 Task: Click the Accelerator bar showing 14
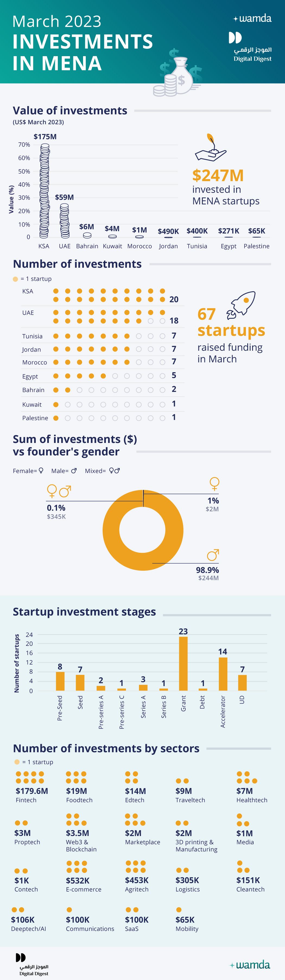(223, 674)
